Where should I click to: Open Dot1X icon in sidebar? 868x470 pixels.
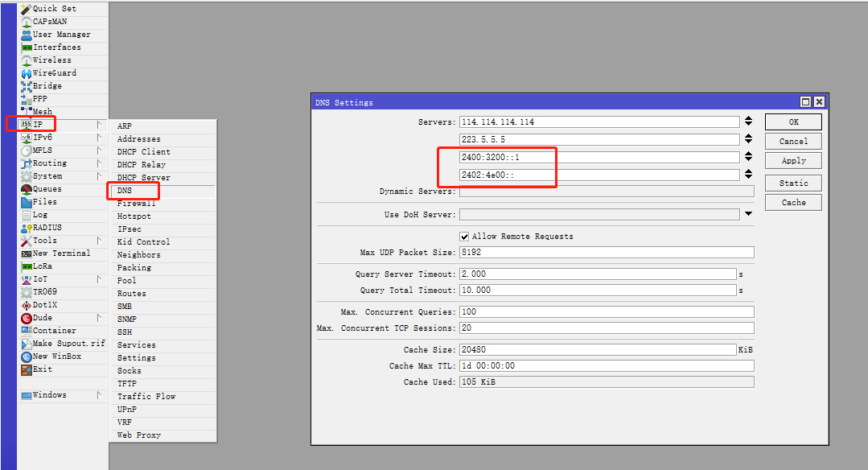pyautogui.click(x=26, y=305)
